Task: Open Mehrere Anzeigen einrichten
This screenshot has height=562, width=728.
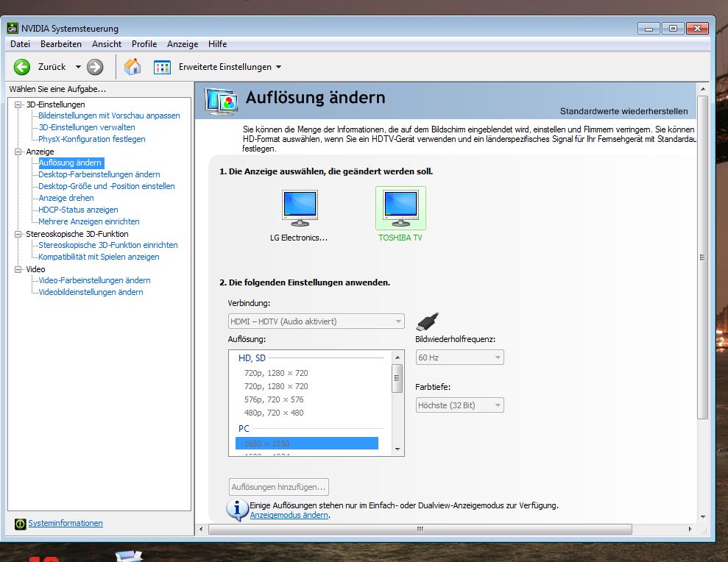Action: pyautogui.click(x=88, y=221)
